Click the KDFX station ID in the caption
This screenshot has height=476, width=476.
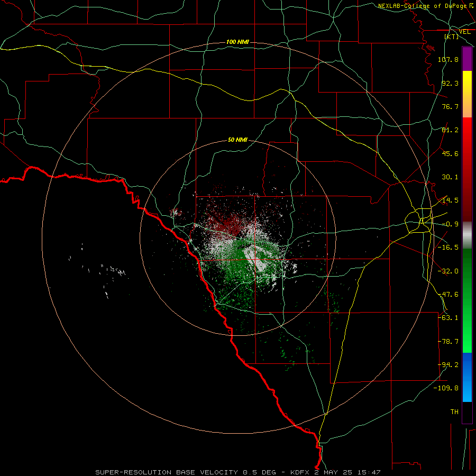300,472
